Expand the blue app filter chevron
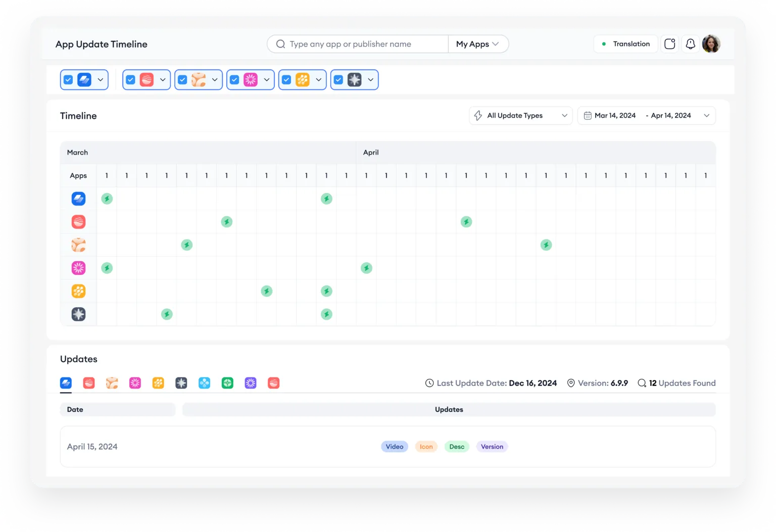This screenshot has height=532, width=776. click(100, 80)
